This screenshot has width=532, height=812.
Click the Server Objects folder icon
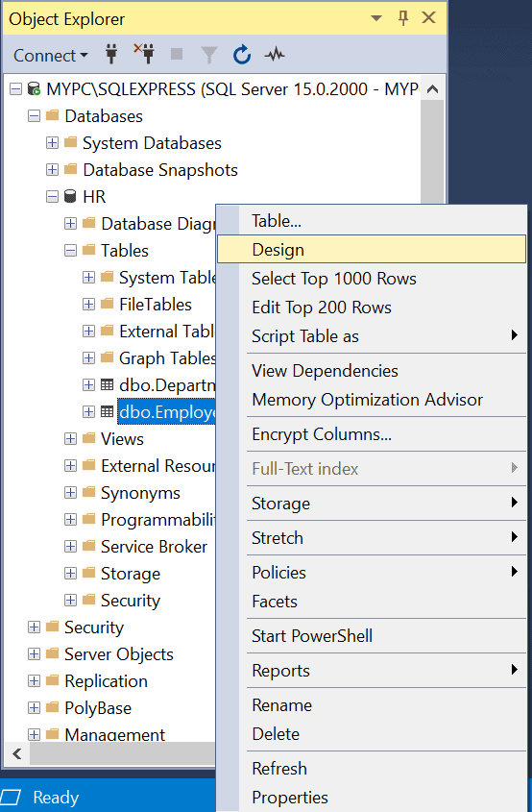[52, 653]
